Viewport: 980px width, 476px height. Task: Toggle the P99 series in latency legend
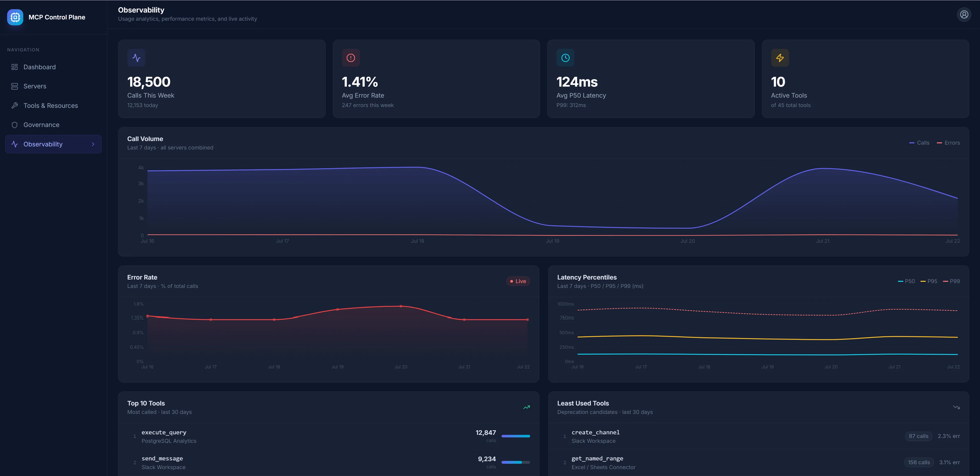coord(951,281)
